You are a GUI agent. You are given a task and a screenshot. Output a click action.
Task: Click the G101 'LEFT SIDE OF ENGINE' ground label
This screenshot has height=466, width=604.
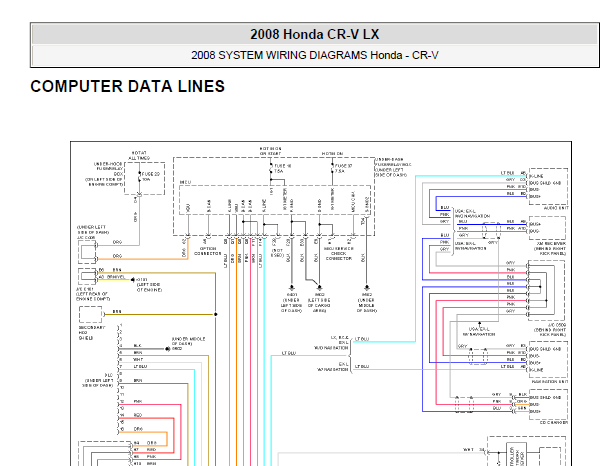coord(149,285)
